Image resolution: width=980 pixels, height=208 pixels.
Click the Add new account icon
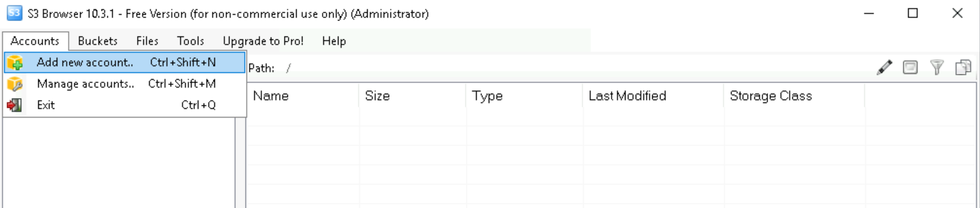point(15,63)
